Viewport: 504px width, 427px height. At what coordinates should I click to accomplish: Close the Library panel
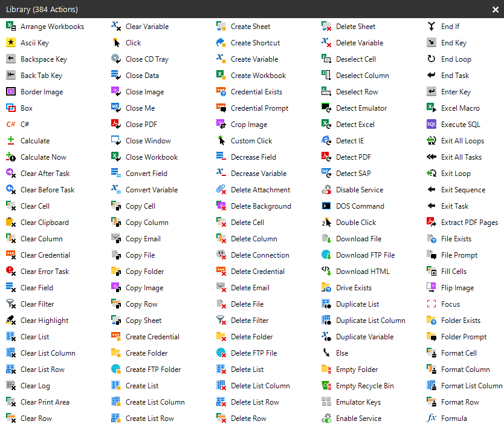click(495, 10)
